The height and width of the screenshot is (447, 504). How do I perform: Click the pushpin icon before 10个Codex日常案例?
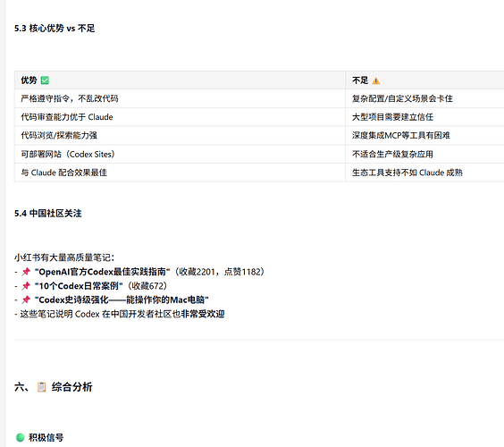[26, 285]
